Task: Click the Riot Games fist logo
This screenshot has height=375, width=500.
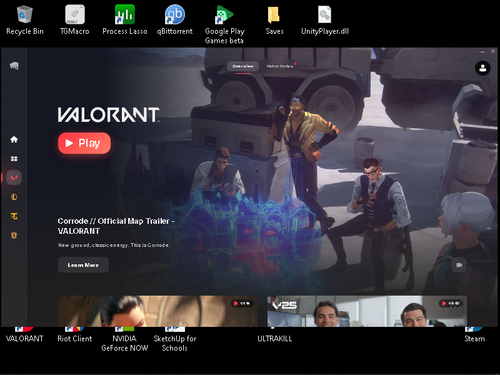Action: coord(14,65)
